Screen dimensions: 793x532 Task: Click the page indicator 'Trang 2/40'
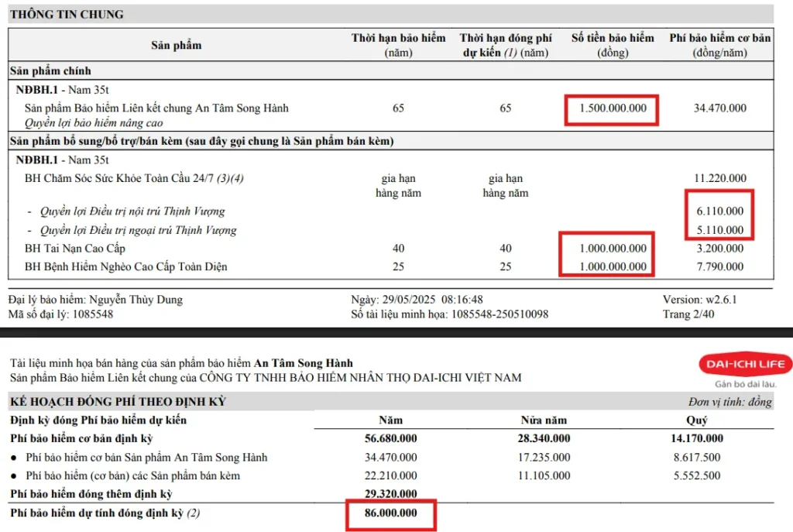point(688,314)
